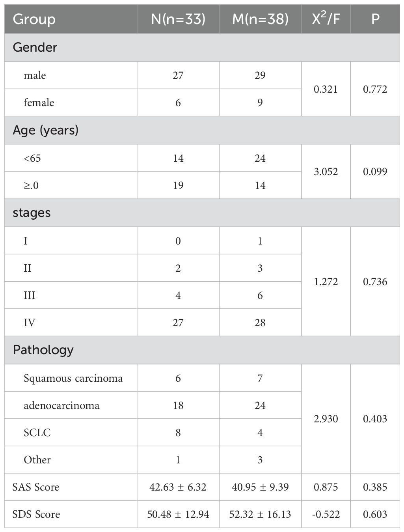Click the 42.63 ± 6.32 cell
404x532 pixels.
click(178, 487)
